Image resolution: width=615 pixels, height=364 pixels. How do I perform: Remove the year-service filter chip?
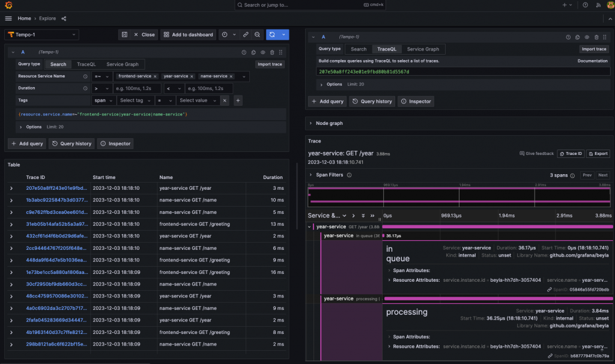coord(192,76)
